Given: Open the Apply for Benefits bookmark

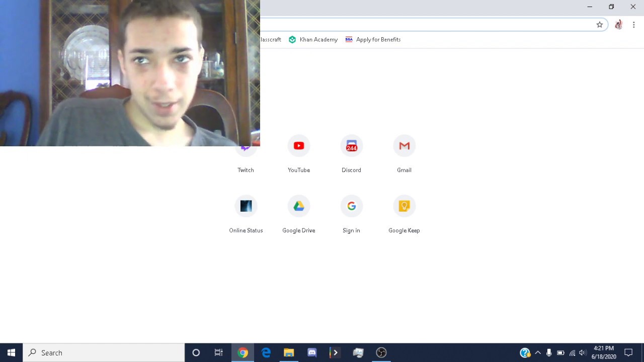Looking at the screenshot, I should click(x=373, y=39).
